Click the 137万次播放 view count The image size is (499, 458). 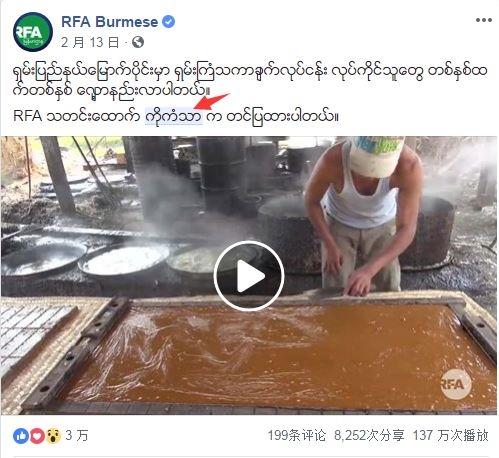451,435
